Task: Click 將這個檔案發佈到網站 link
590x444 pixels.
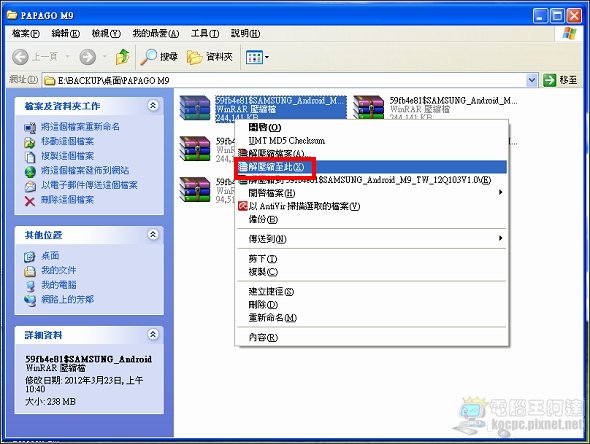Action: pos(85,170)
